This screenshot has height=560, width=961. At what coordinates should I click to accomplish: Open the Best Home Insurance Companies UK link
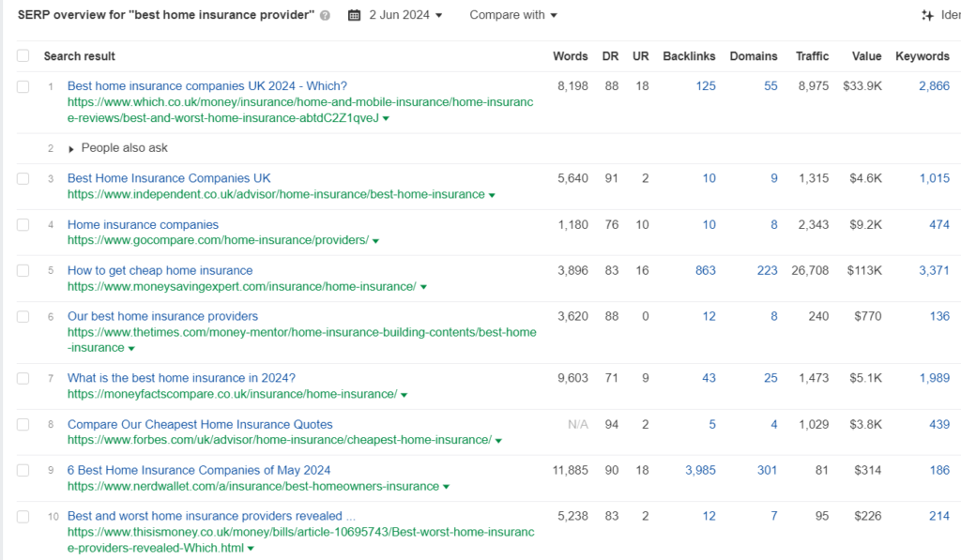coord(169,177)
